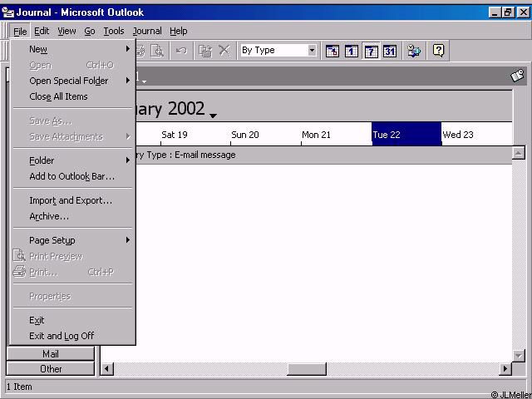Viewport: 532px width, 399px height.
Task: Click the horizontal scrollbar left arrow
Action: pyautogui.click(x=107, y=368)
